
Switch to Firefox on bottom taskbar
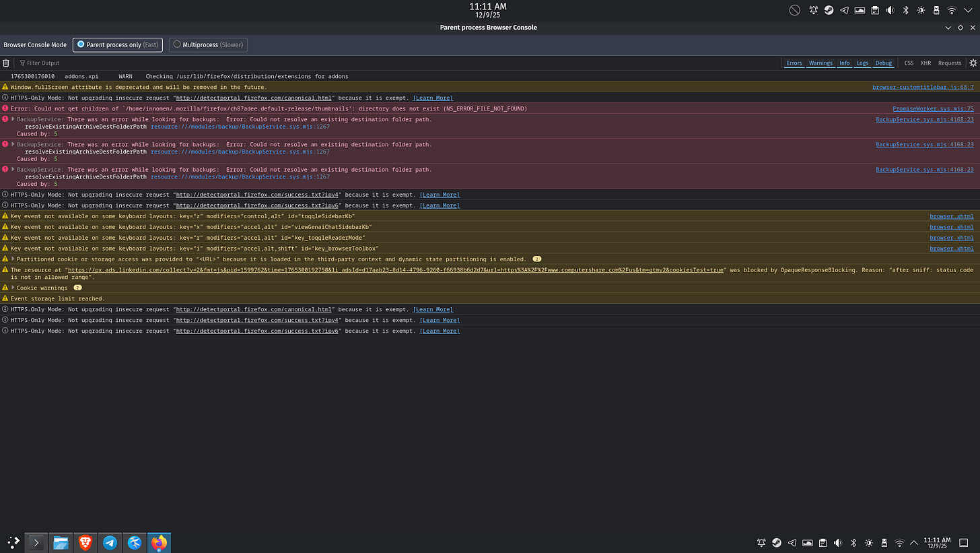[159, 542]
